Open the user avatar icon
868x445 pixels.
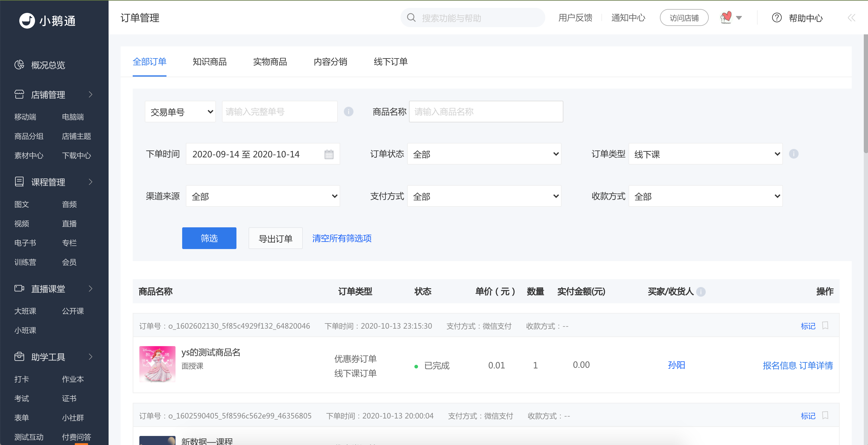[x=726, y=17]
